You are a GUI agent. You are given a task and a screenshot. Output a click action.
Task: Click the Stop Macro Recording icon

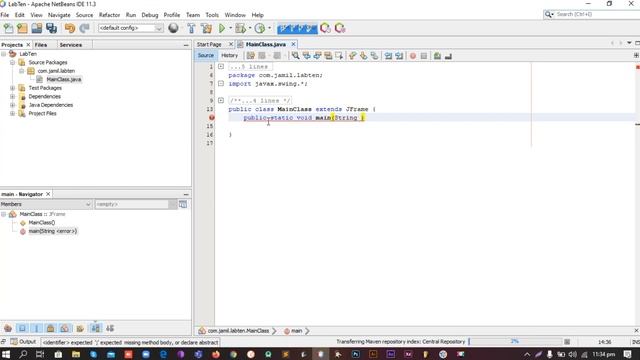coord(424,56)
